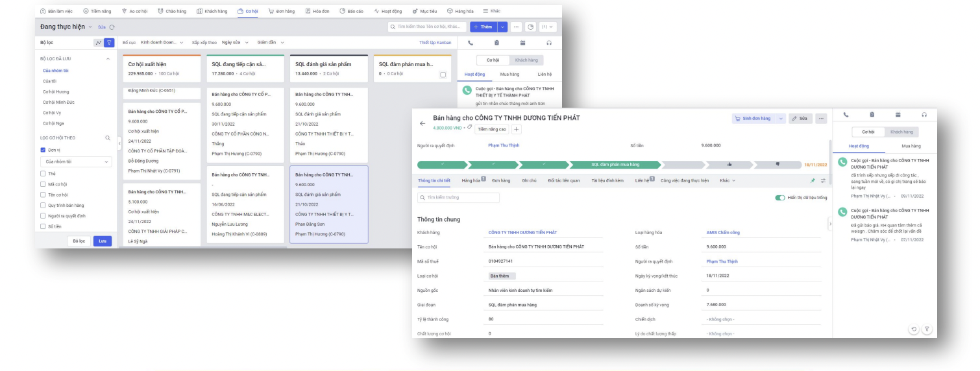Expand the arrow next to the Thêm button

[503, 27]
